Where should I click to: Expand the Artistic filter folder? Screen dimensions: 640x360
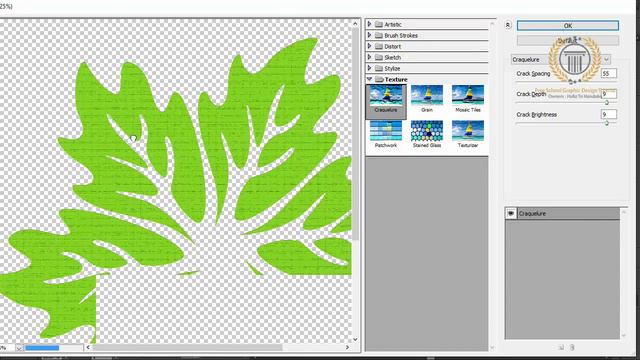point(369,24)
